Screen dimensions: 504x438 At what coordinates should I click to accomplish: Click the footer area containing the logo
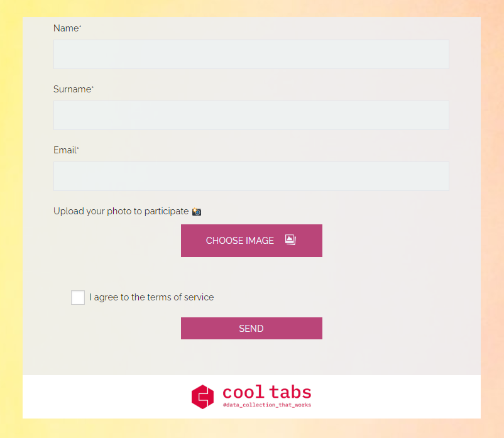tap(251, 397)
